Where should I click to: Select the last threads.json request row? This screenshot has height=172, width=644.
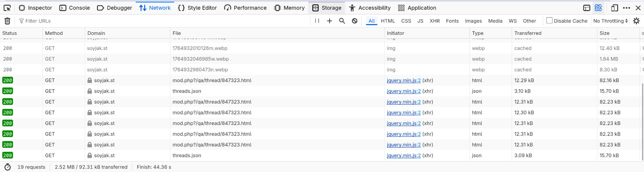[x=187, y=156]
